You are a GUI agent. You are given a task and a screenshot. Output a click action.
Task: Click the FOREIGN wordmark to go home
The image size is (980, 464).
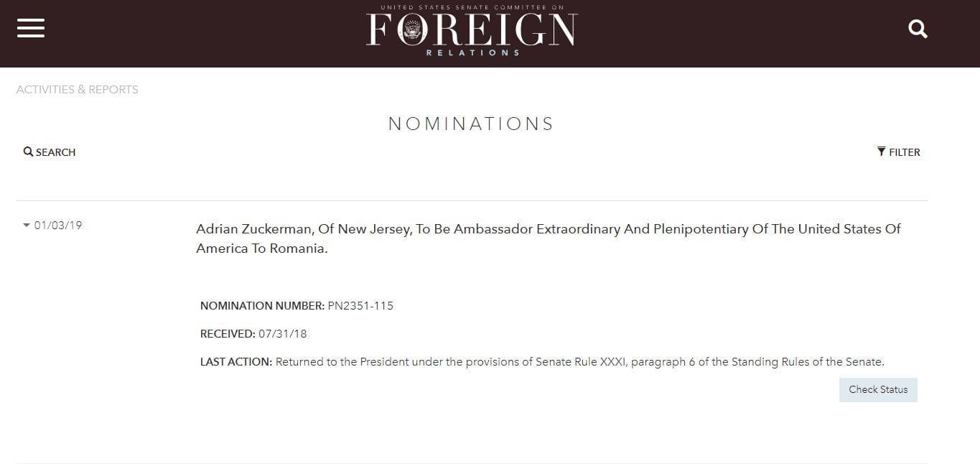[472, 30]
